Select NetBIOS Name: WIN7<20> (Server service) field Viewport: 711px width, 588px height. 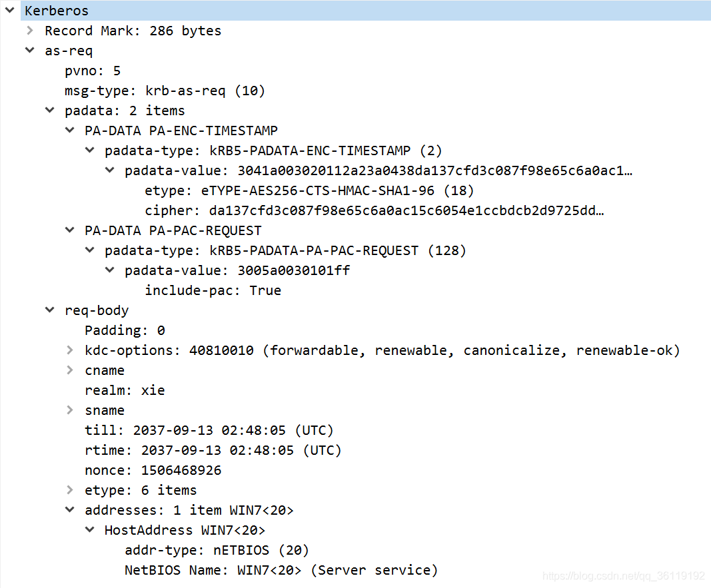[281, 570]
